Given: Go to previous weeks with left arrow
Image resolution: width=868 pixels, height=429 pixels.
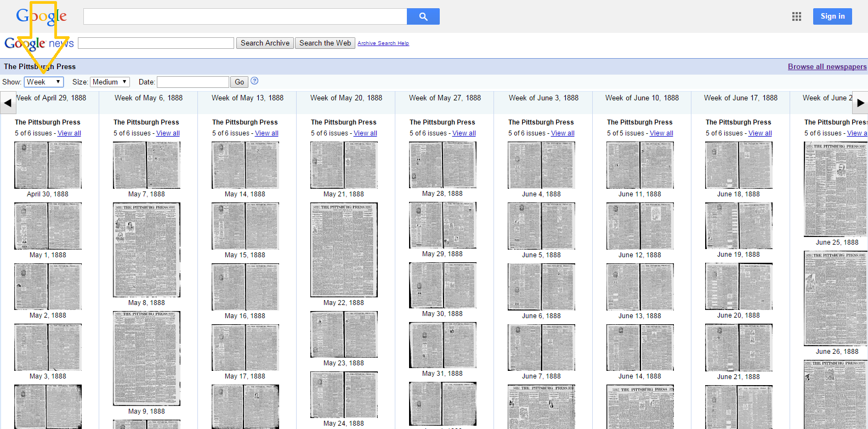Looking at the screenshot, I should point(8,103).
